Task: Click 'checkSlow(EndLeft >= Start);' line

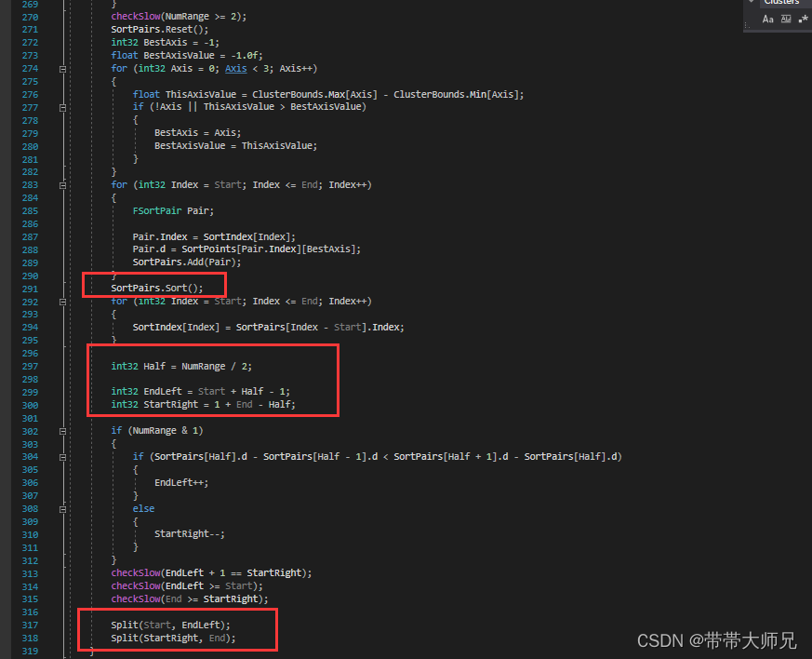Action: coord(187,586)
